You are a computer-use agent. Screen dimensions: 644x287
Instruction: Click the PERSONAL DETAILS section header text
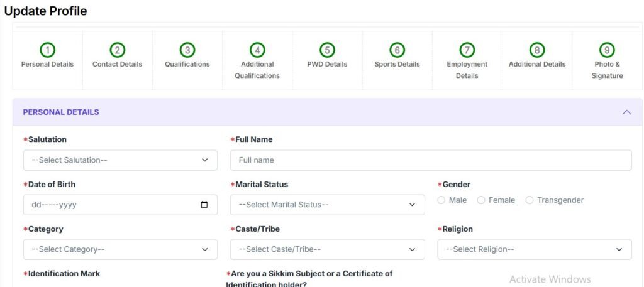click(x=61, y=112)
